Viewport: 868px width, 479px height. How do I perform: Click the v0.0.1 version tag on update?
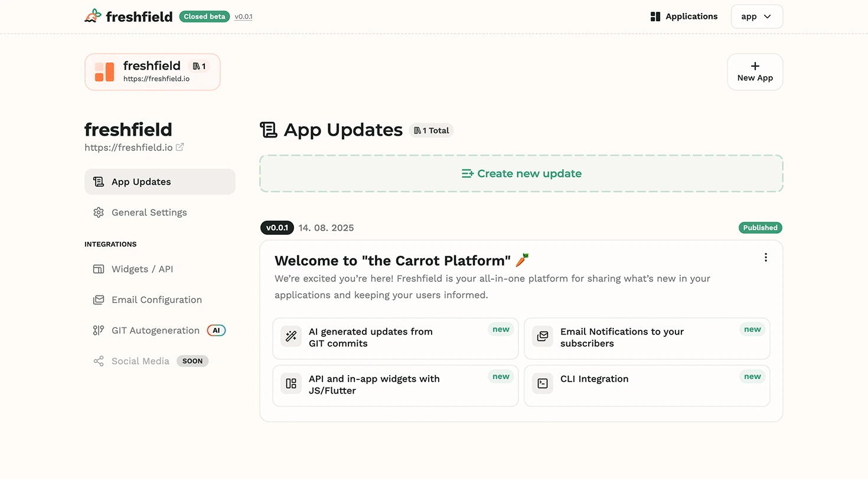click(x=277, y=228)
